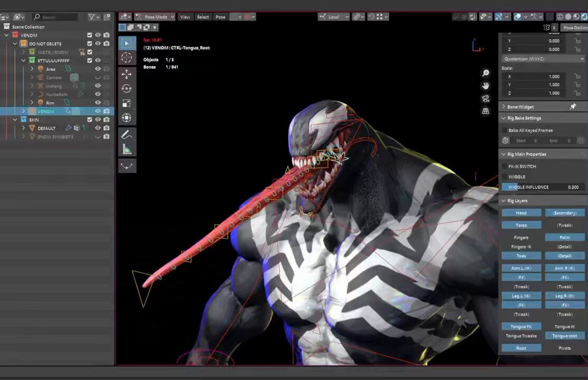588x380 pixels.
Task: Choose the Move tool
Action: 127,74
